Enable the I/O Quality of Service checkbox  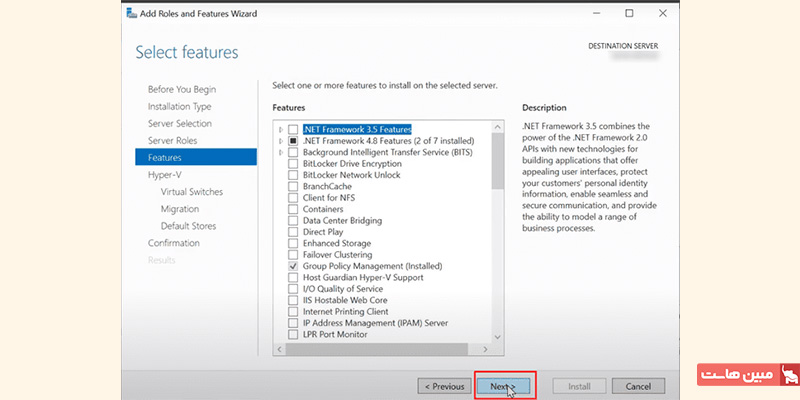[293, 289]
